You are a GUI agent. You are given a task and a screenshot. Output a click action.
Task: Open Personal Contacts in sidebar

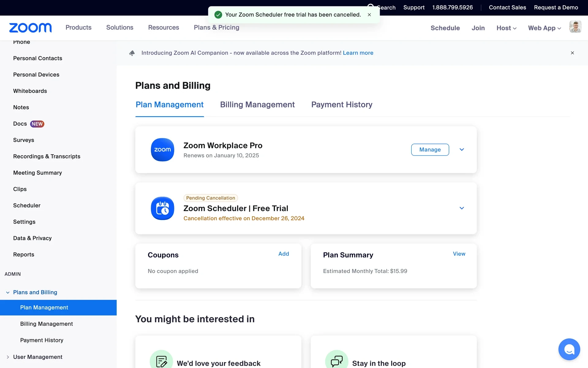(x=38, y=58)
